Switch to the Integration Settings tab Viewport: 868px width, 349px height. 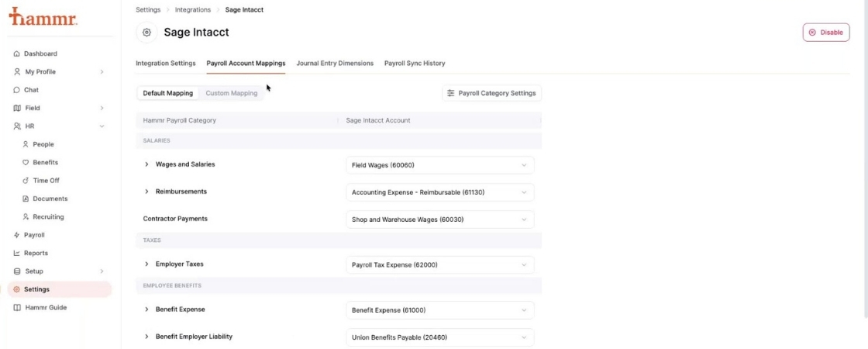(x=166, y=63)
